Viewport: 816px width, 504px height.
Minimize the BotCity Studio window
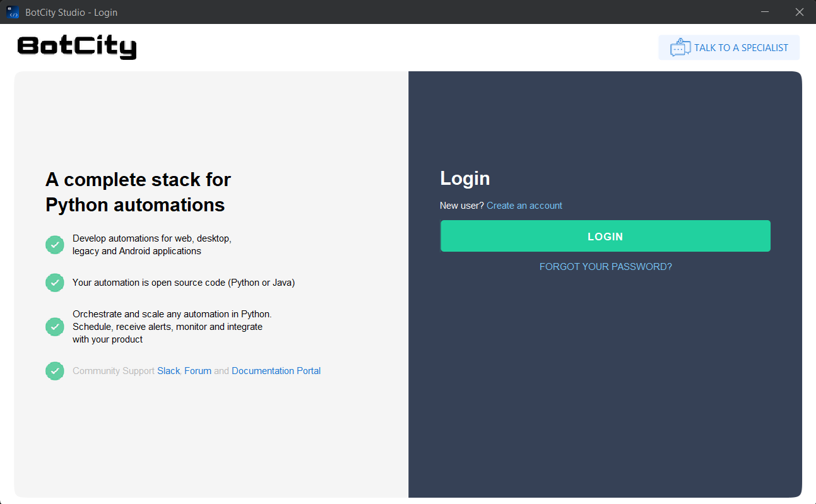coord(765,12)
